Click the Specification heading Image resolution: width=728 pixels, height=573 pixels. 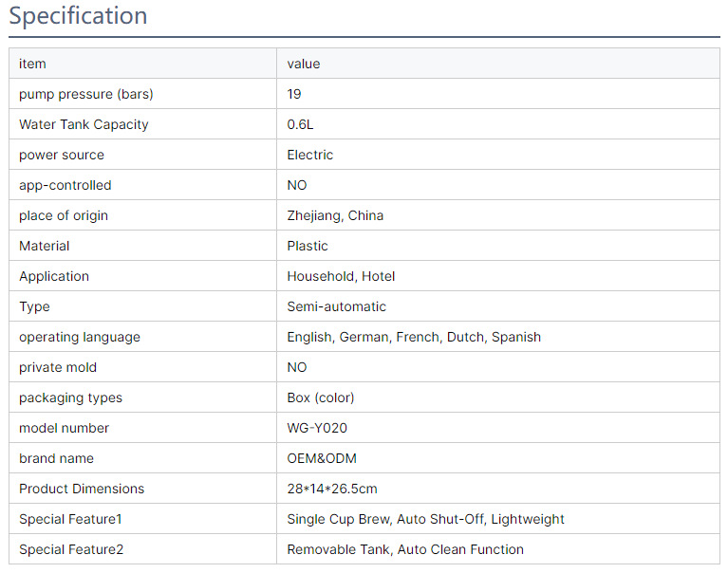point(78,16)
